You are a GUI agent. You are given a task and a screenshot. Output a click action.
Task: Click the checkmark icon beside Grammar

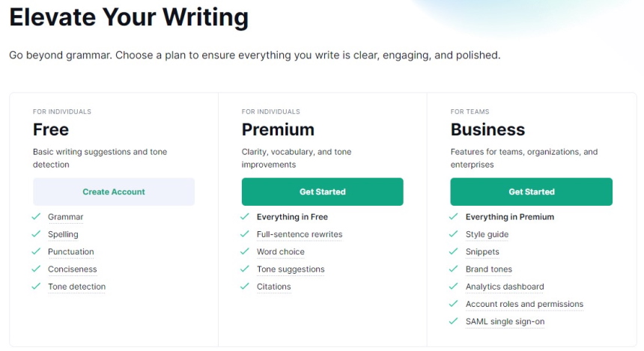click(x=36, y=216)
